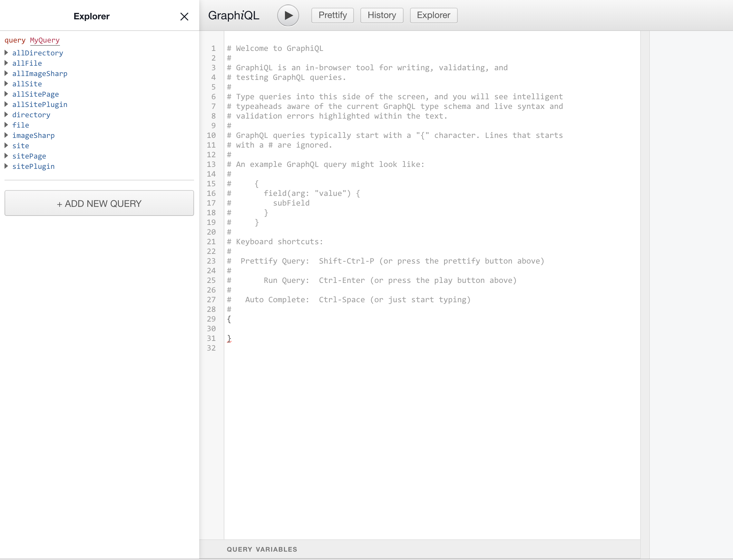Expand the sitePage arrow

pos(6,156)
